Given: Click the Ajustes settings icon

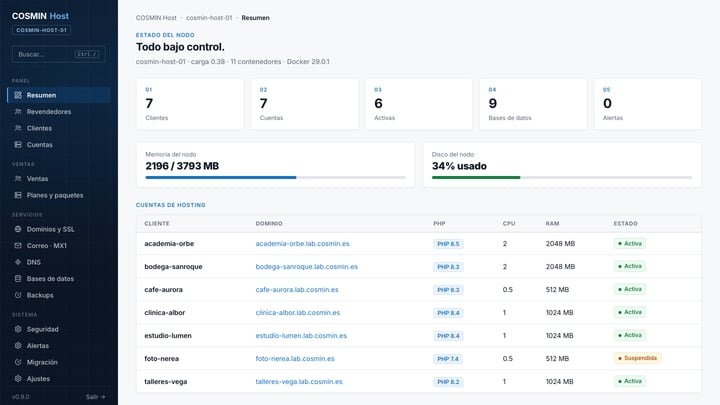Looking at the screenshot, I should click(x=18, y=379).
